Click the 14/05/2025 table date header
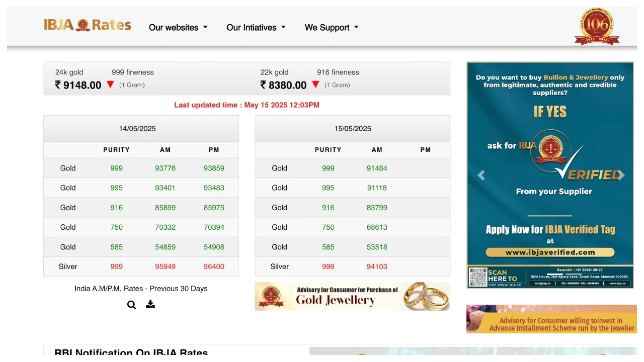The image size is (644, 362). (137, 129)
